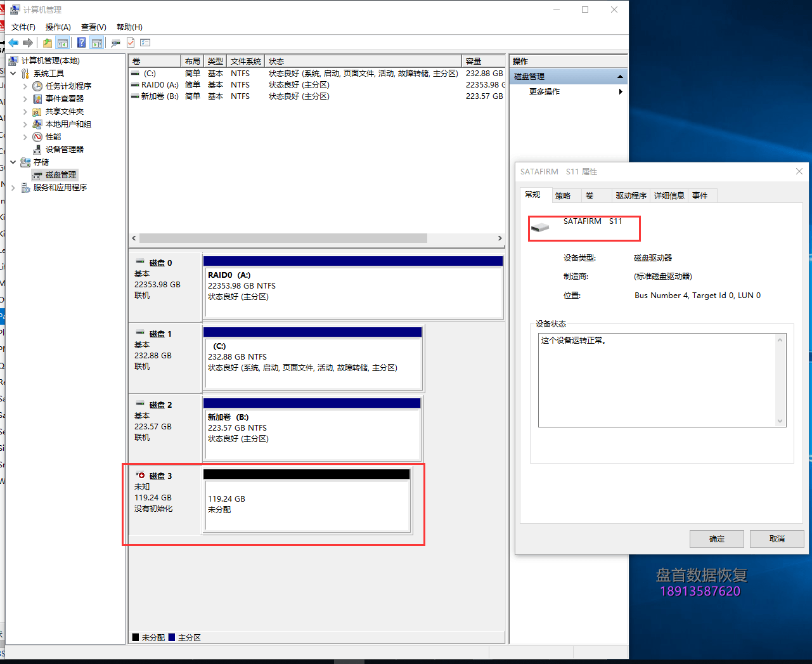
Task: Click 这个设备运转正常。 status text
Action: pos(574,341)
